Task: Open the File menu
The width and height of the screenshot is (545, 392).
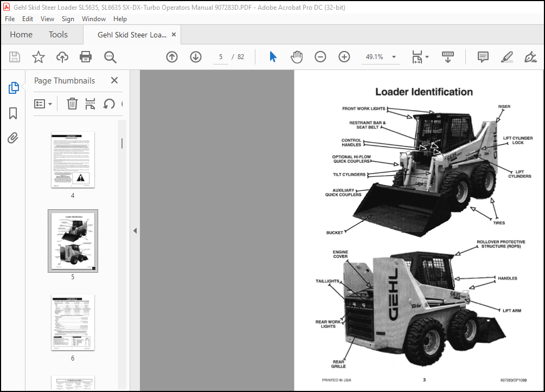Action: pyautogui.click(x=10, y=19)
